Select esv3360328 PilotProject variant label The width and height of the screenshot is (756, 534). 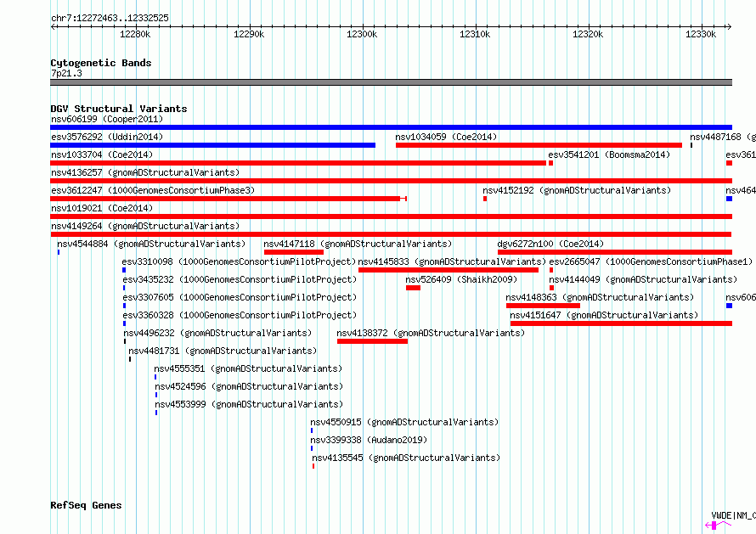coord(240,315)
